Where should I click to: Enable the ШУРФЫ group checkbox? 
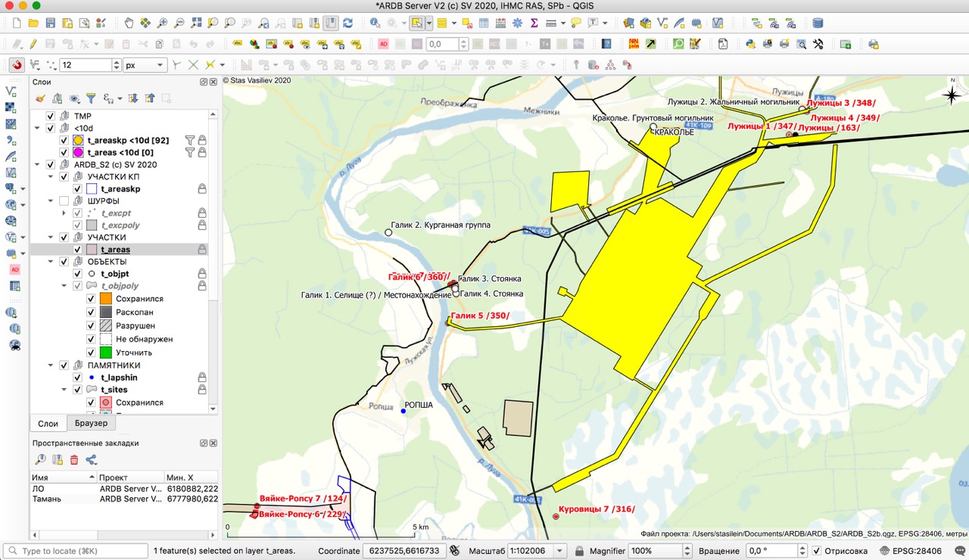point(64,201)
